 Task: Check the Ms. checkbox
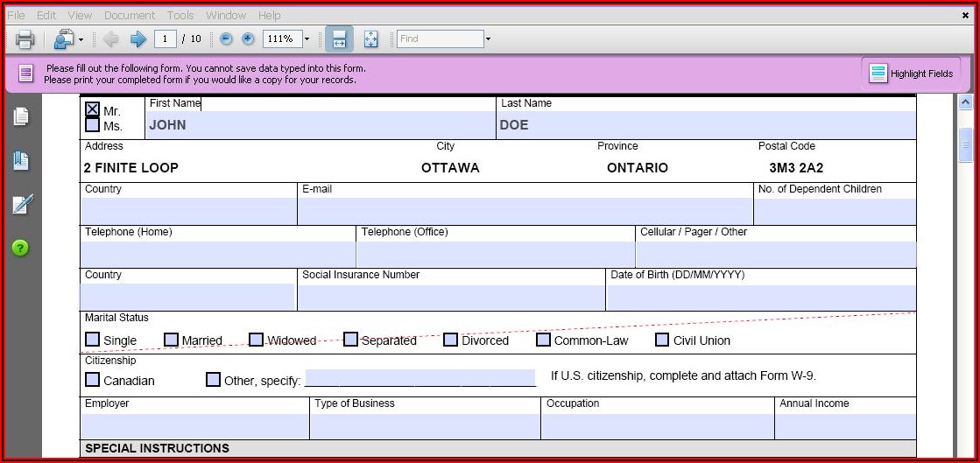coord(92,125)
